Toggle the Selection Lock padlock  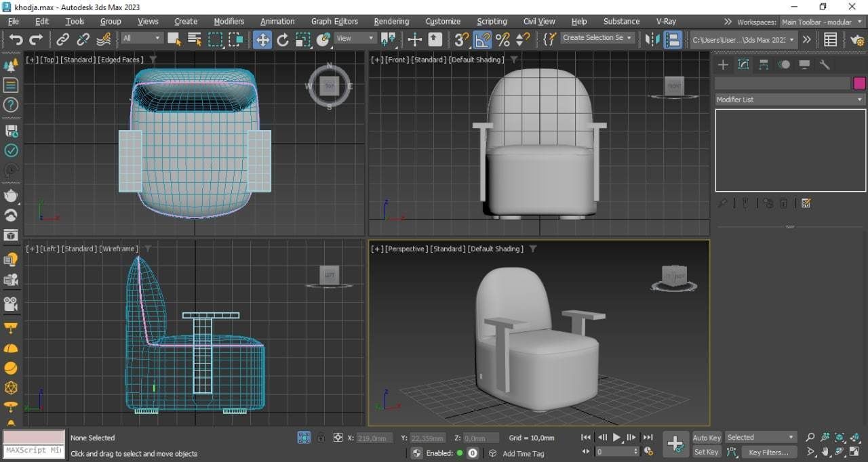pyautogui.click(x=321, y=438)
